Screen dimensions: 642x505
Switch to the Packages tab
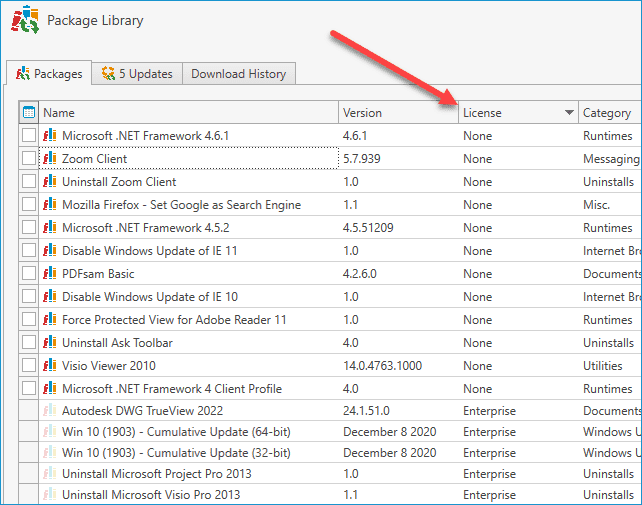49,74
